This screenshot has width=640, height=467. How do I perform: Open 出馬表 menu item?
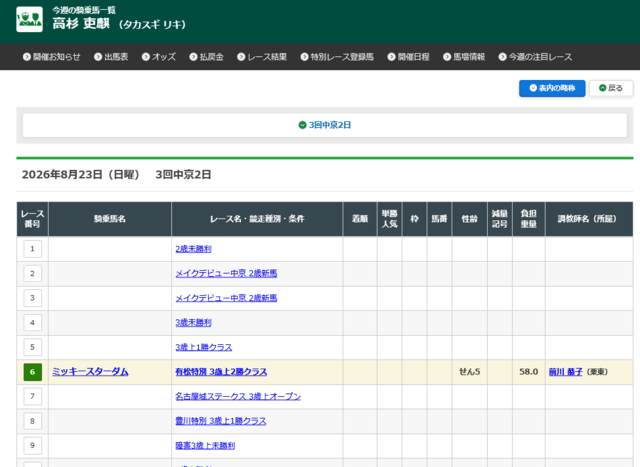click(111, 57)
